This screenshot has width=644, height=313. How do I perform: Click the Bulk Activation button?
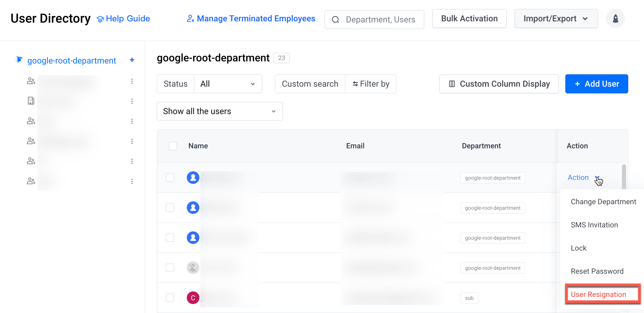469,18
